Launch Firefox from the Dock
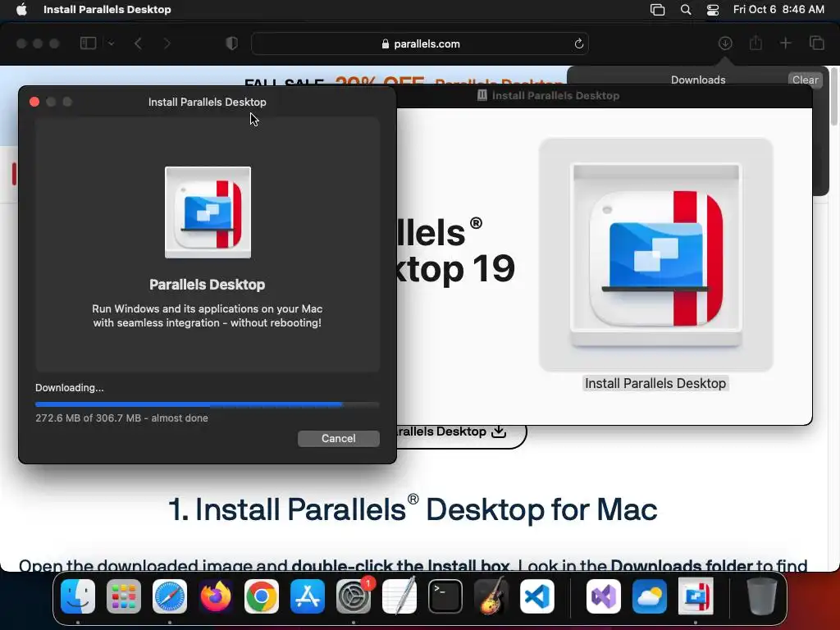The width and height of the screenshot is (840, 630). (216, 596)
